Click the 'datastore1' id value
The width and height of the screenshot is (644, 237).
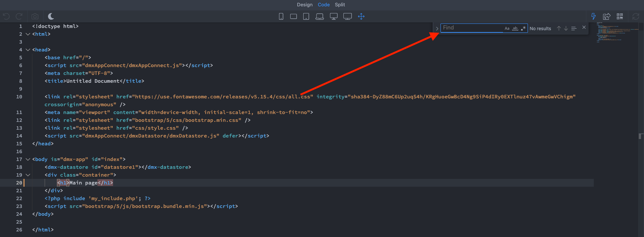119,167
